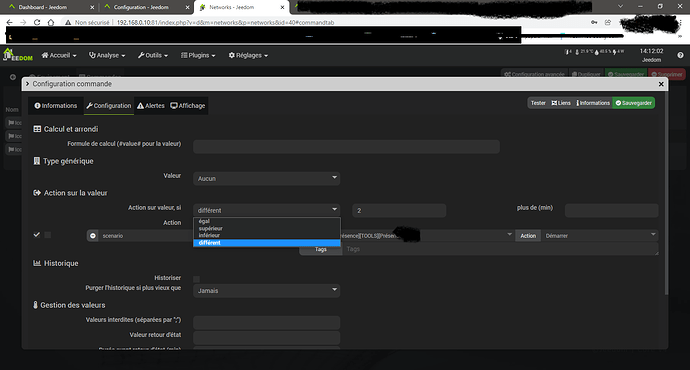
Task: Open the Réglages menu
Action: (248, 55)
